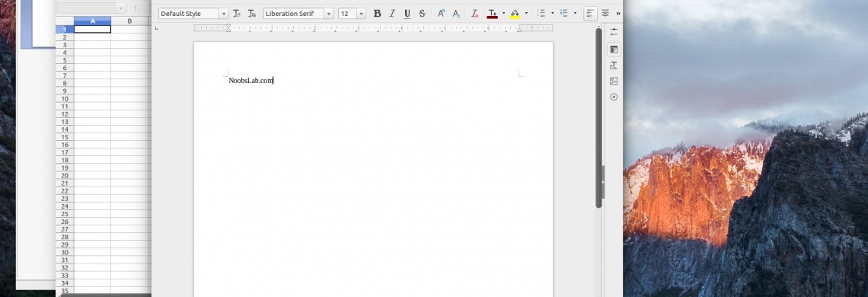Select row 5 header in Calc
Image resolution: width=868 pixels, height=297 pixels.
tap(65, 60)
